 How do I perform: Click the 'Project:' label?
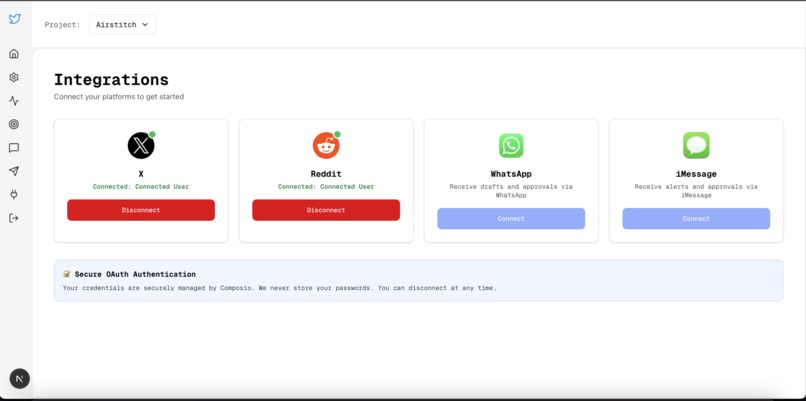pyautogui.click(x=62, y=25)
